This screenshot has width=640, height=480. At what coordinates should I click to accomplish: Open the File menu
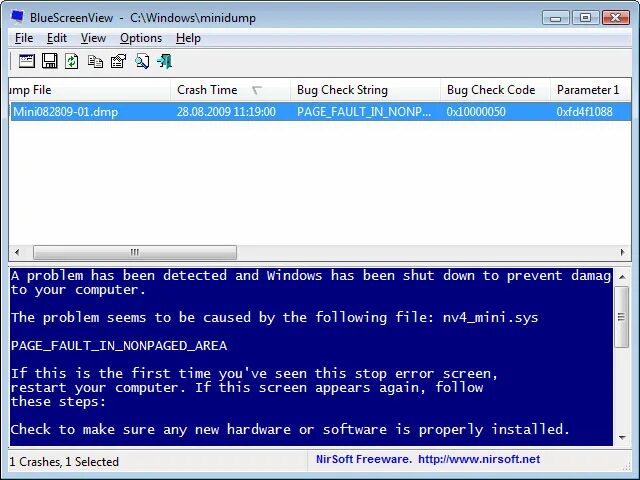coord(24,38)
